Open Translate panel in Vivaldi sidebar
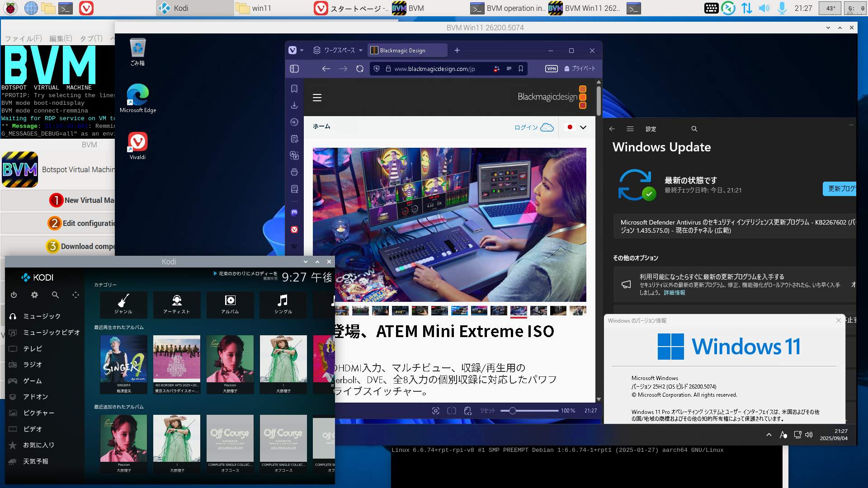The width and height of the screenshot is (868, 488). [294, 155]
